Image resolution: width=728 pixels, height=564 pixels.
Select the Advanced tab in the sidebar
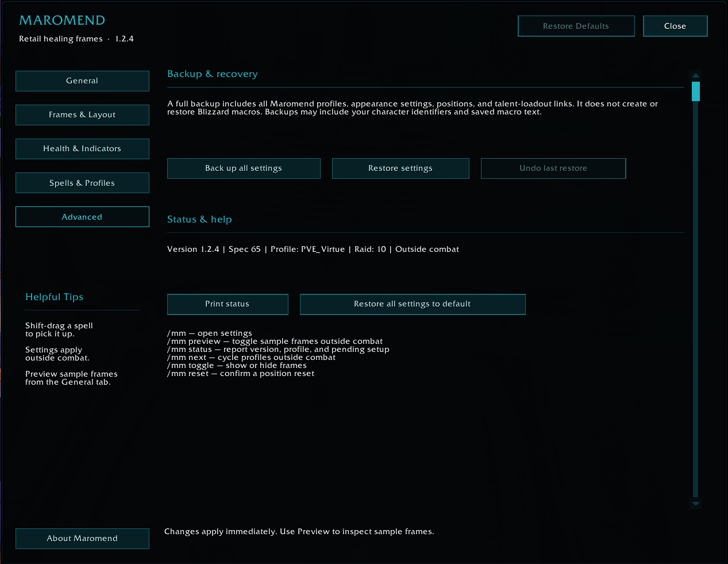pos(82,217)
